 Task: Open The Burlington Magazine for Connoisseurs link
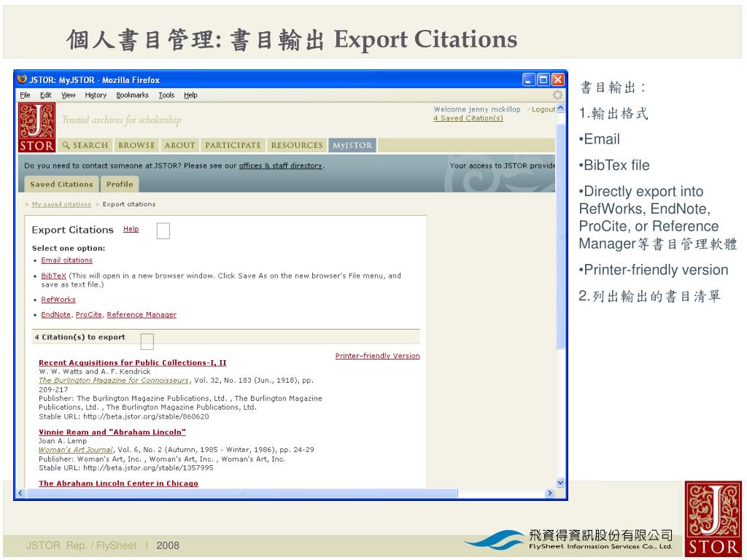pyautogui.click(x=114, y=381)
